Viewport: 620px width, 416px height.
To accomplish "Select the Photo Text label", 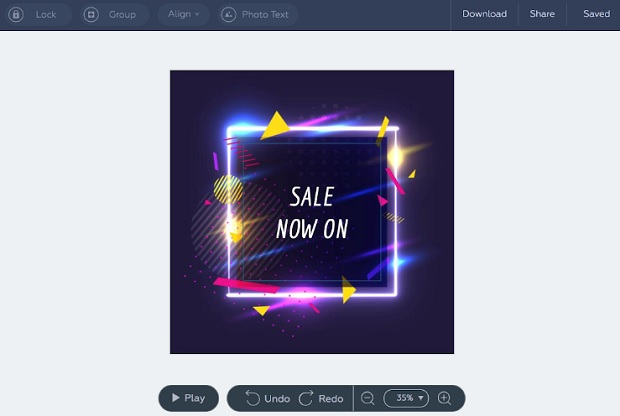I will click(x=265, y=15).
